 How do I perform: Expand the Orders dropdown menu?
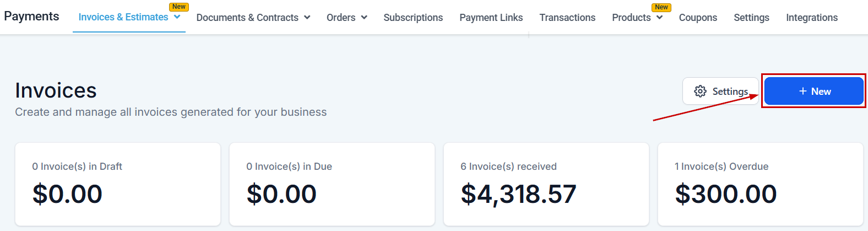pos(364,18)
